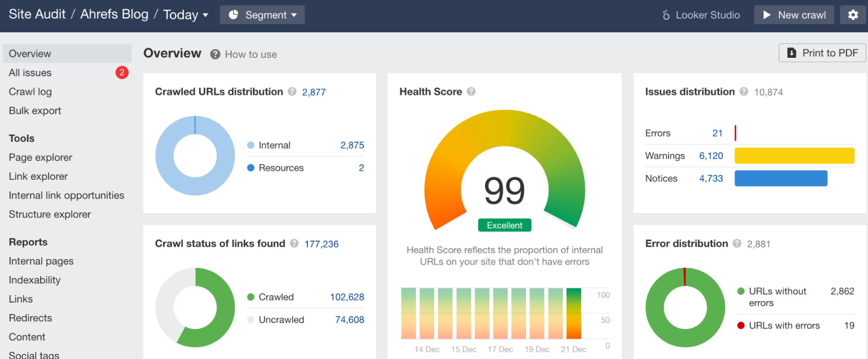Click Site Audit breadcrumb
Image resolution: width=868 pixels, height=359 pixels.
tap(37, 14)
